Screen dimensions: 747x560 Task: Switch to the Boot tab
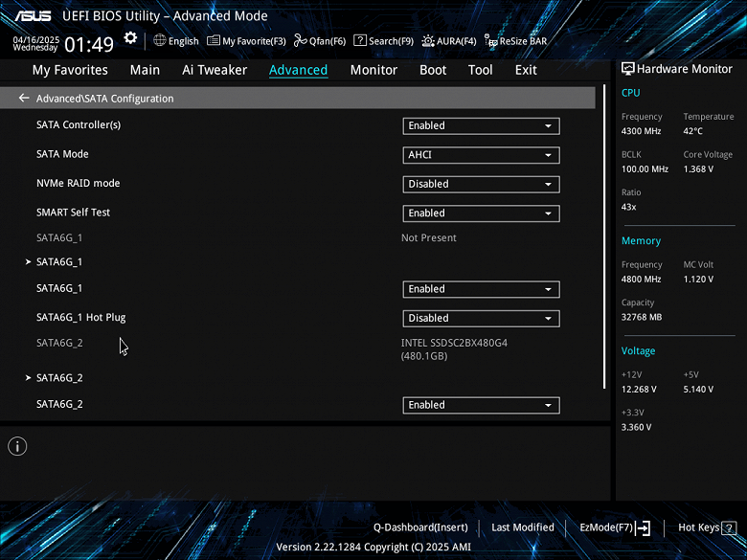tap(433, 70)
